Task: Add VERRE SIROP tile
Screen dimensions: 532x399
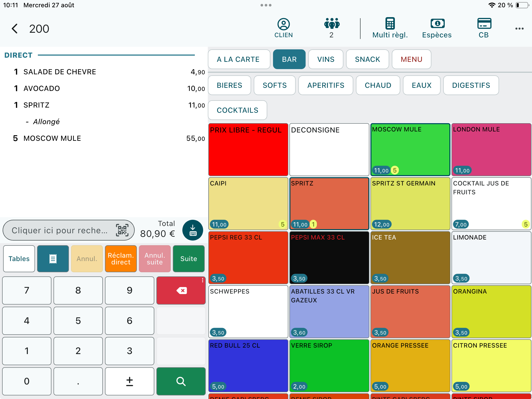Action: [329, 366]
